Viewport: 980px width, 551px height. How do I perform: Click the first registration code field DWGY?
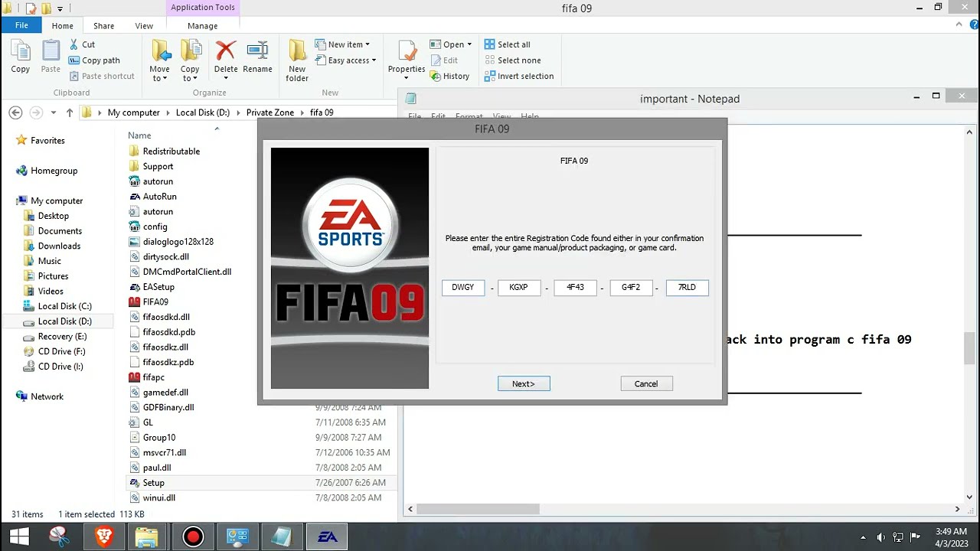[x=463, y=288]
